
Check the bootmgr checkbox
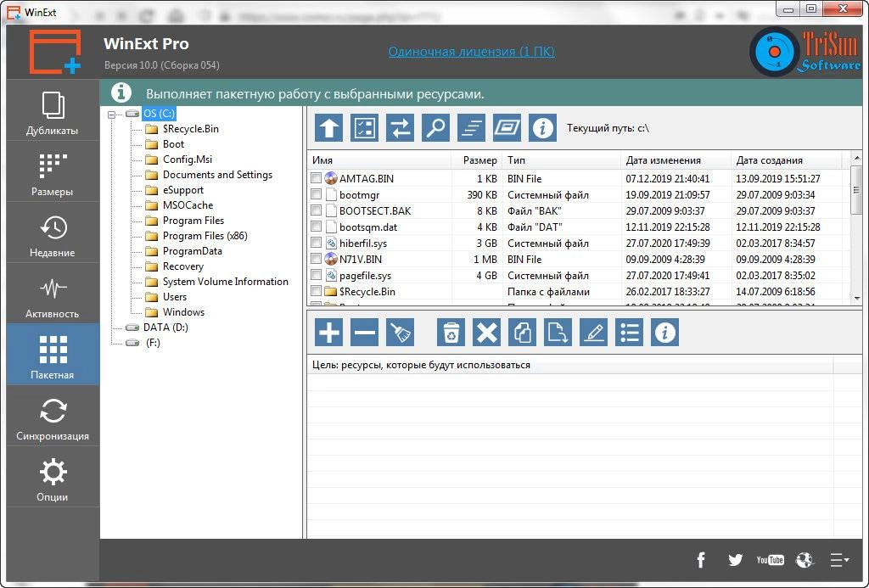coord(316,194)
